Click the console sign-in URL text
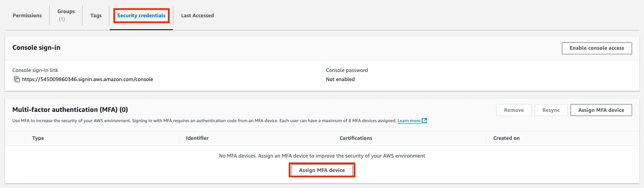Viewport: 644px width, 188px height. coord(87,79)
